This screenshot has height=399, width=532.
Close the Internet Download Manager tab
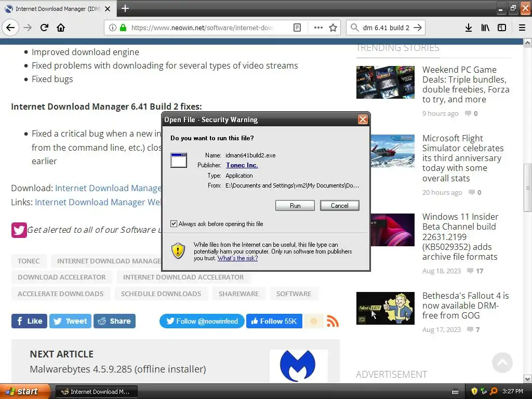click(108, 9)
